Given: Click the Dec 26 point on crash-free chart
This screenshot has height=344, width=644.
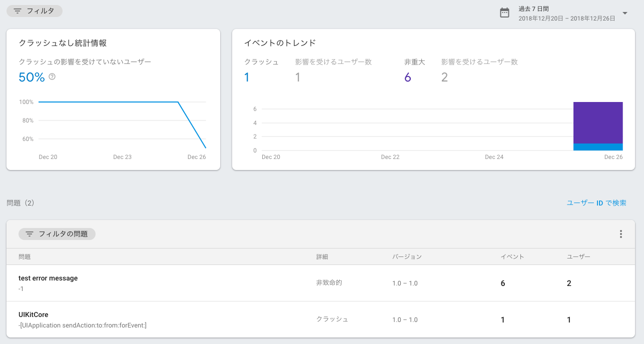Looking at the screenshot, I should pos(206,148).
